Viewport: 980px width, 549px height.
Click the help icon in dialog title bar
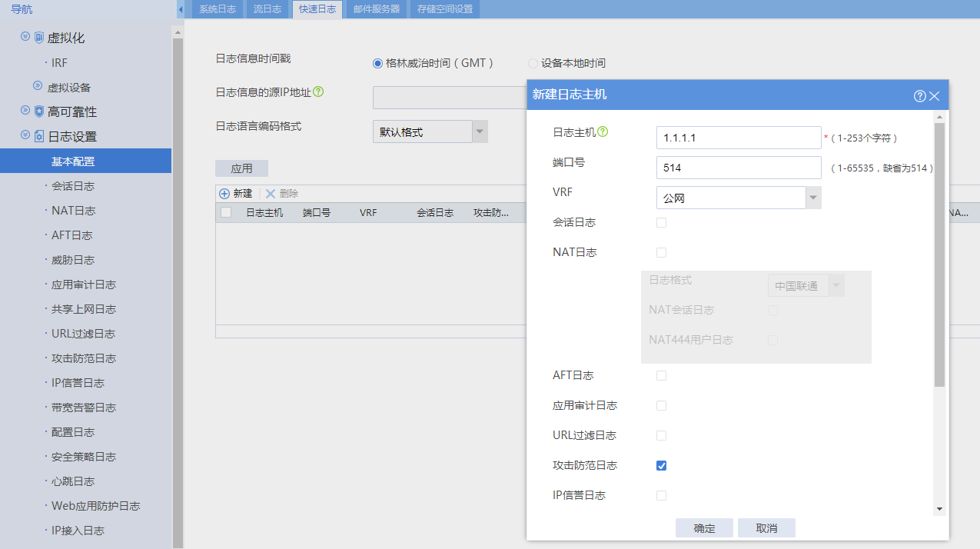[x=919, y=96]
